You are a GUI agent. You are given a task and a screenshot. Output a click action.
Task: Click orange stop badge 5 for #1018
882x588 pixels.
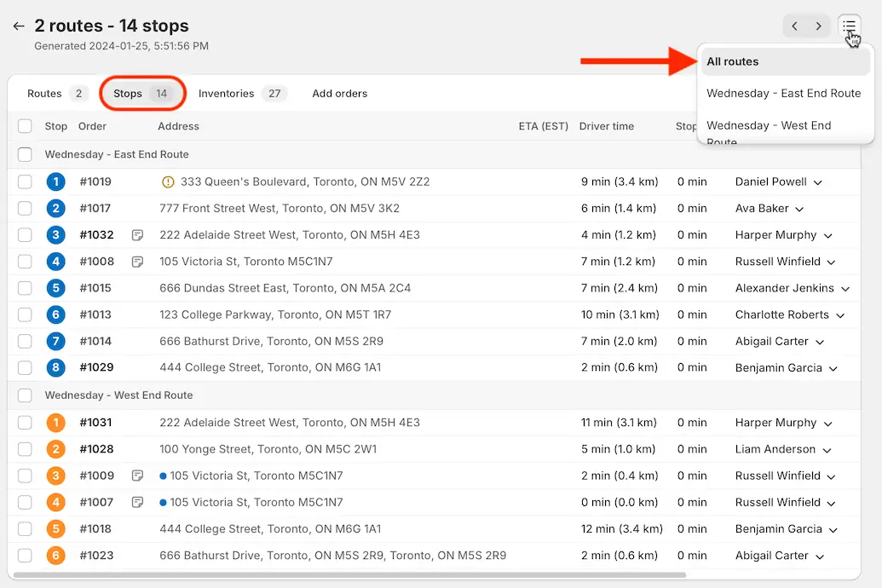click(x=55, y=529)
